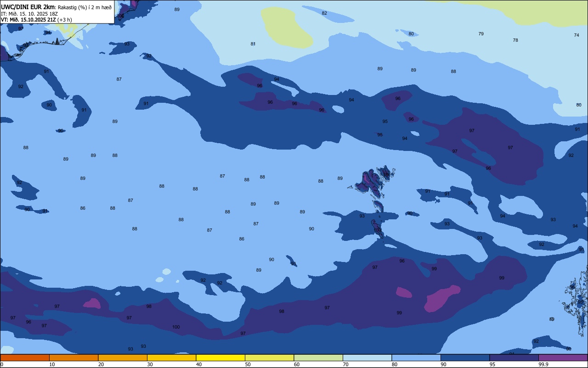Viewport: 588px width, 368px height.
Task: Pick the 95–99.9 dark indigo legend segment
Action: [x=514, y=357]
